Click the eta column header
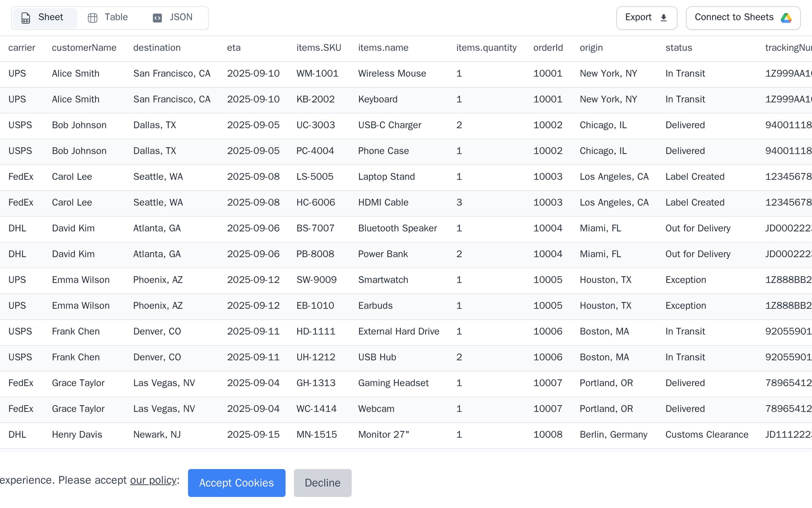812x508 pixels. [x=233, y=48]
